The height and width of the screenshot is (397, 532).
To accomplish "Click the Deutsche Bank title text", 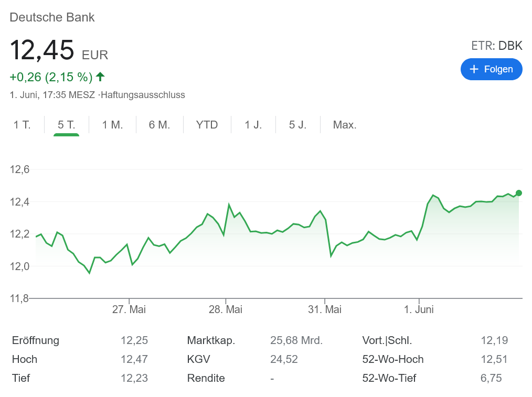I will point(52,17).
